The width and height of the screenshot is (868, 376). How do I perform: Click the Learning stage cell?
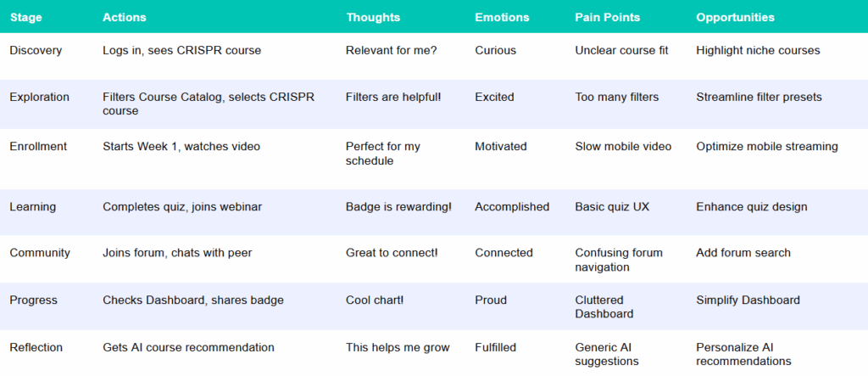pos(33,207)
